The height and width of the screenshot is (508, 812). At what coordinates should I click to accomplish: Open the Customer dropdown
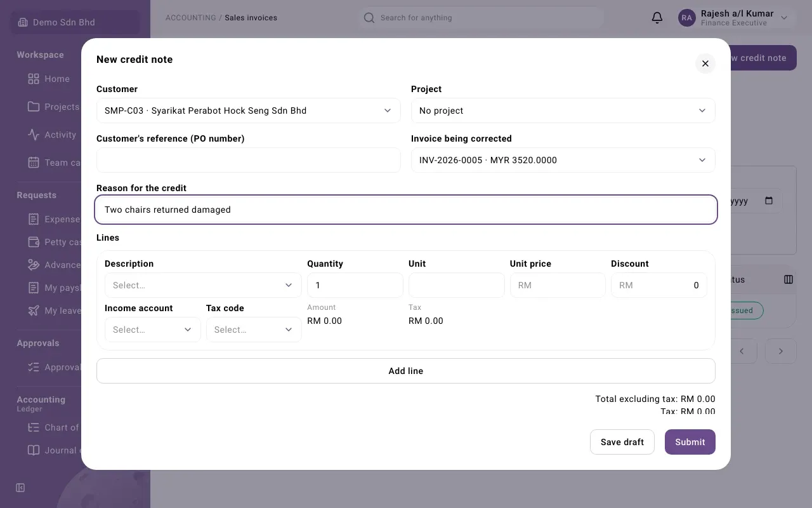click(x=249, y=110)
